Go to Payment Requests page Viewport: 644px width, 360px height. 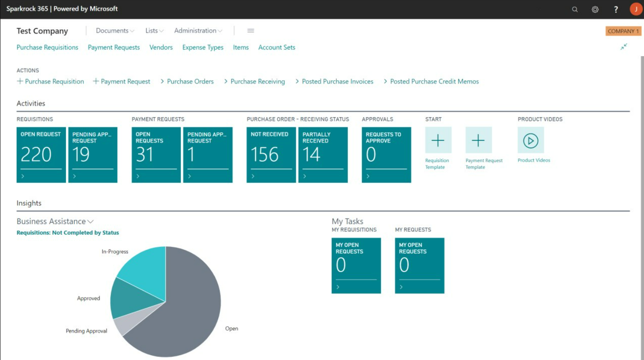click(x=114, y=47)
